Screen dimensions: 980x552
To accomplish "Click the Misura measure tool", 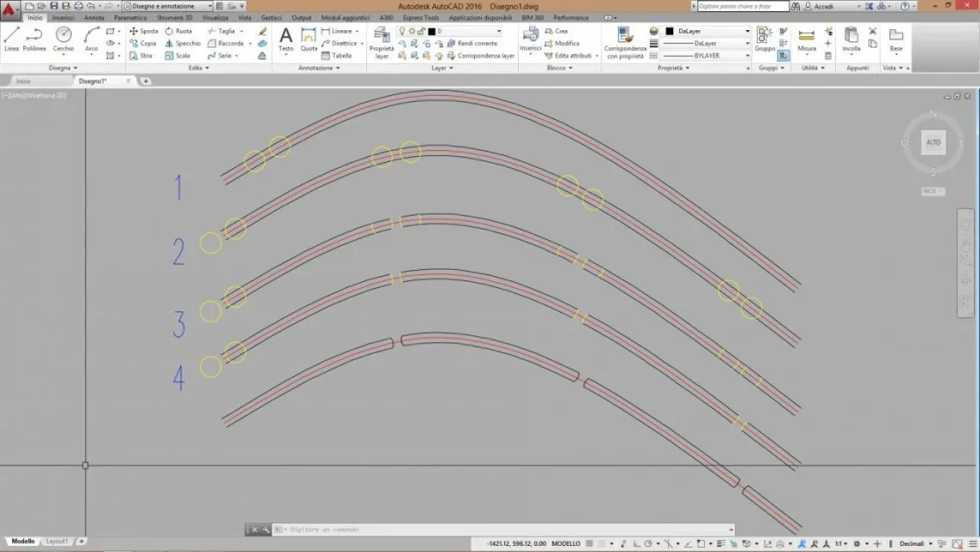I will [807, 39].
